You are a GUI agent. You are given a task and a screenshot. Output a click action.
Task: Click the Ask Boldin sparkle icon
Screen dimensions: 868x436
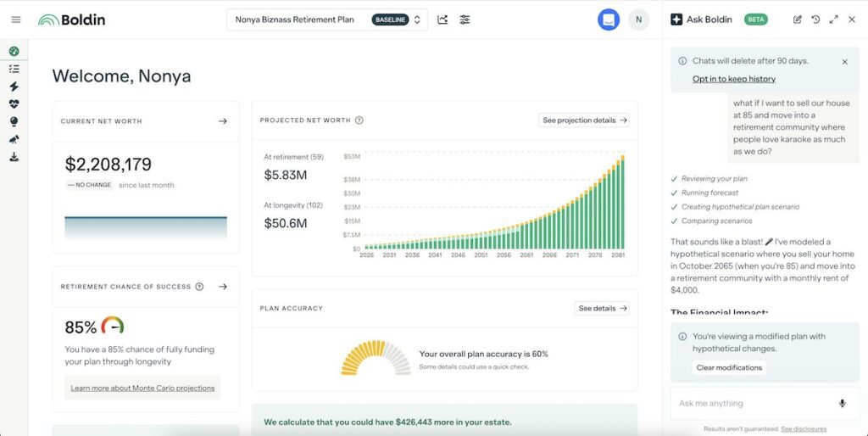point(676,20)
